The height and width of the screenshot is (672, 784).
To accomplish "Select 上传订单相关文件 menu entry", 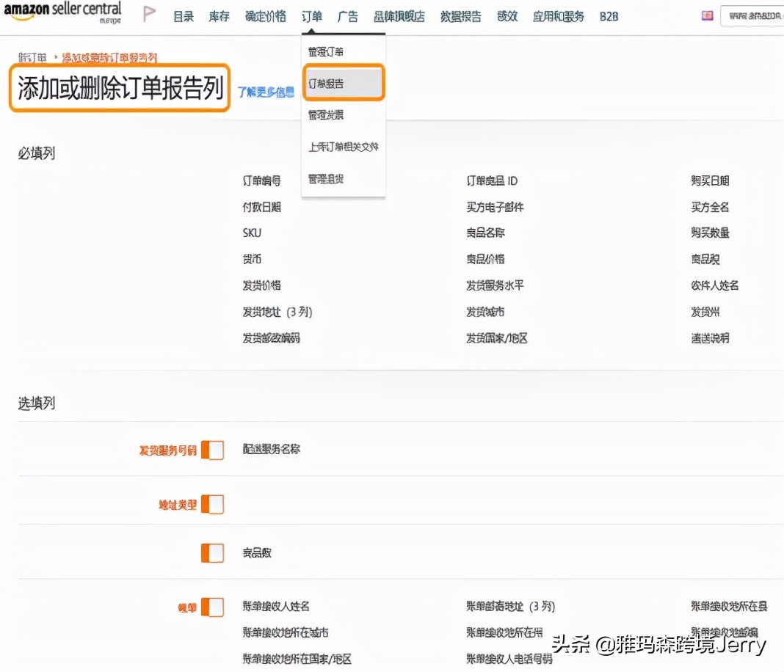I will (343, 147).
